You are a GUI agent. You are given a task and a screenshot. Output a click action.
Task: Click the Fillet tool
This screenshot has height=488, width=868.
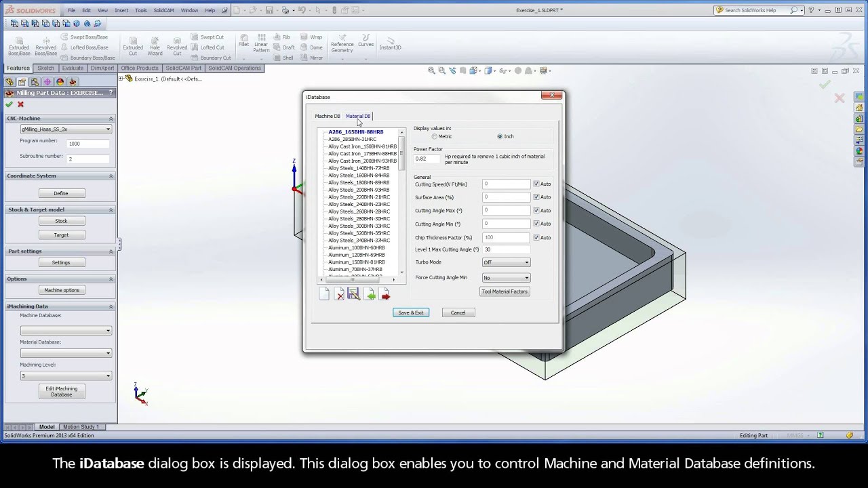pyautogui.click(x=243, y=41)
